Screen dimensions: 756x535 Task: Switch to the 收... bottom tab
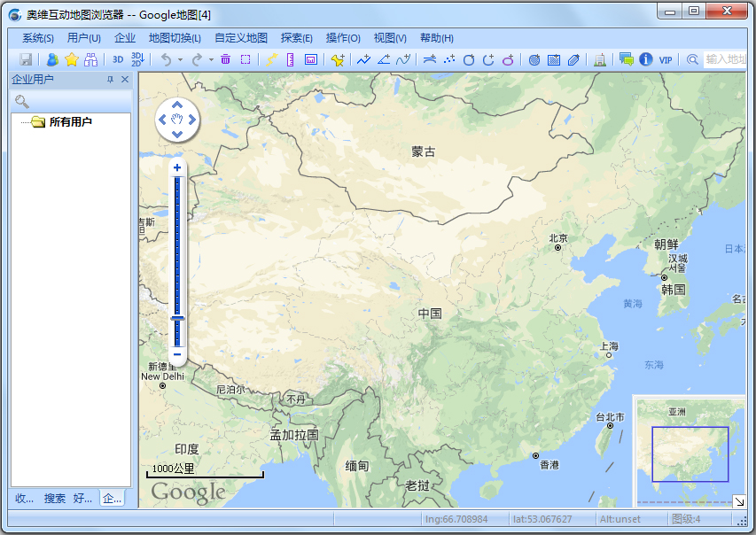pos(24,499)
